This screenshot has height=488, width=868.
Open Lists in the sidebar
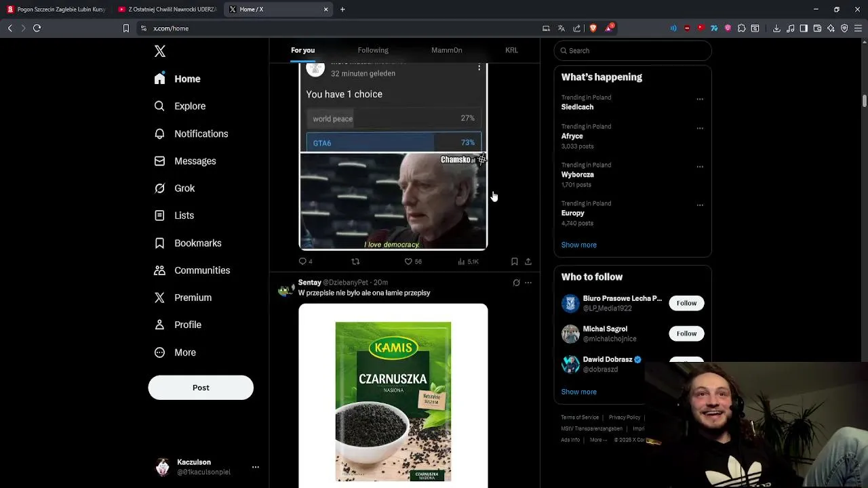[174, 216]
